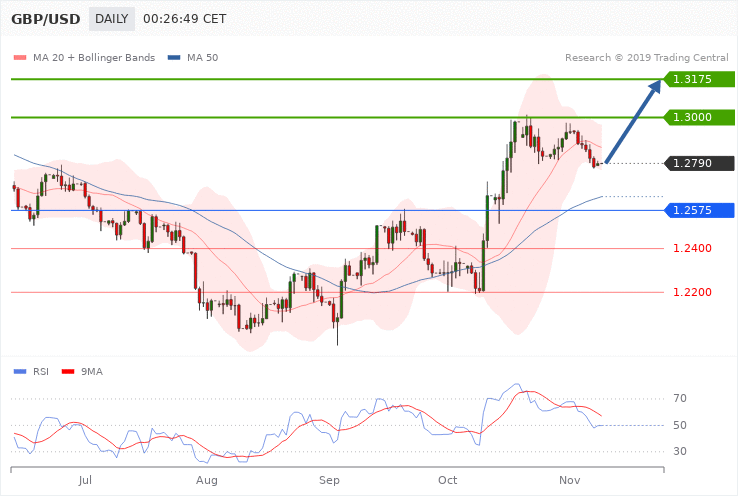Click the blue forecast arrow head
738x500 pixels.
click(653, 89)
